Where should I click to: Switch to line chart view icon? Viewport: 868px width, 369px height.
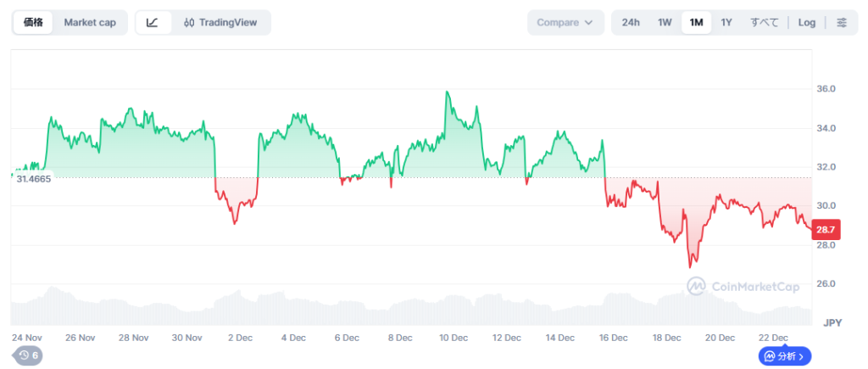click(x=153, y=23)
